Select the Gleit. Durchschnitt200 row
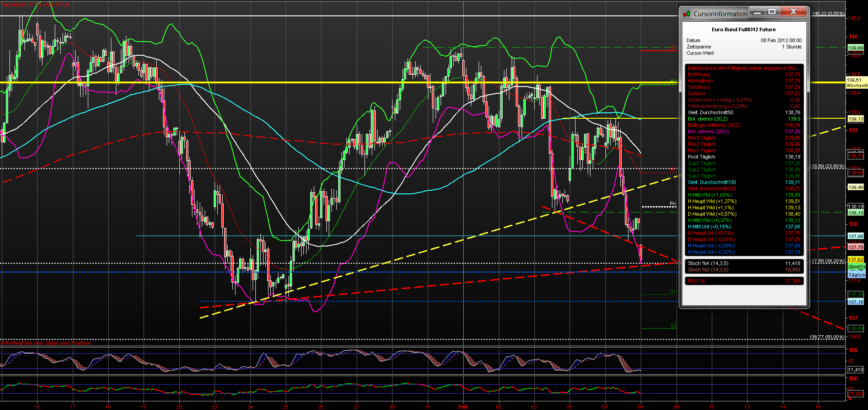This screenshot has width=868, height=410. point(743,188)
